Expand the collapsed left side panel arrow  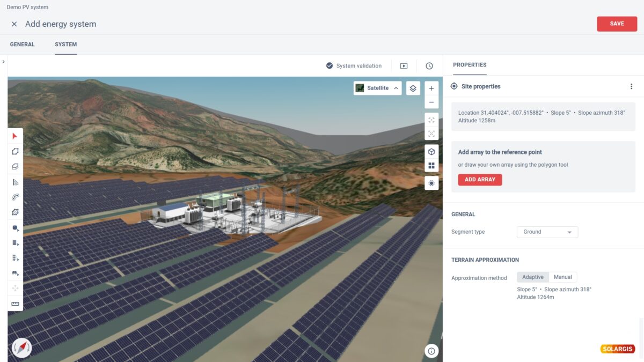4,62
